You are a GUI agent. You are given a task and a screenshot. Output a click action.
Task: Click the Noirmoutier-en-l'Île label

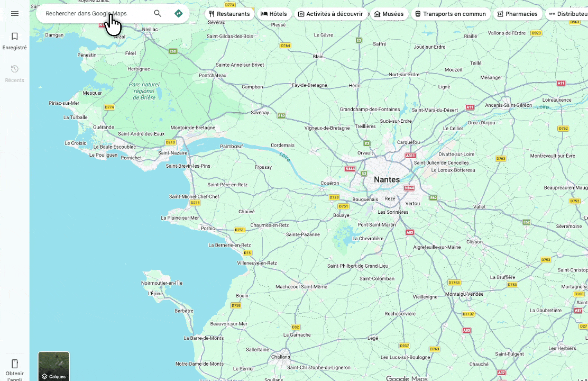pyautogui.click(x=162, y=283)
